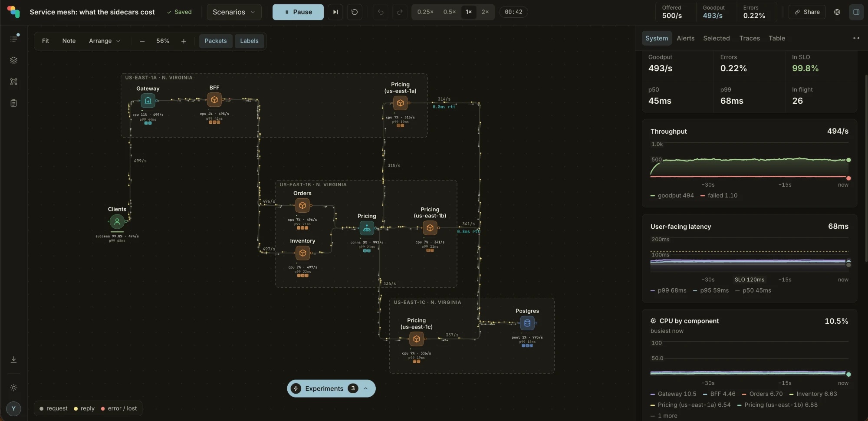Click the Fit button
This screenshot has width=868, height=421.
[46, 41]
